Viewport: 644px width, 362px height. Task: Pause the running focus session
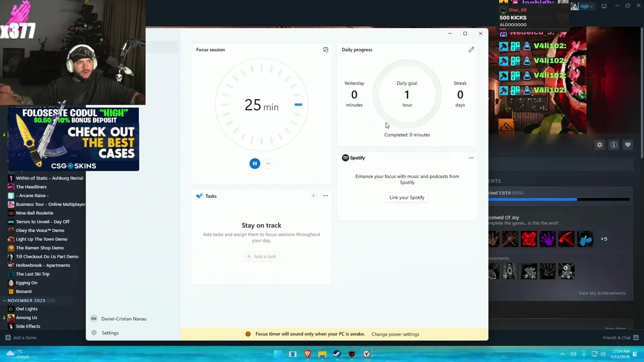pyautogui.click(x=255, y=163)
